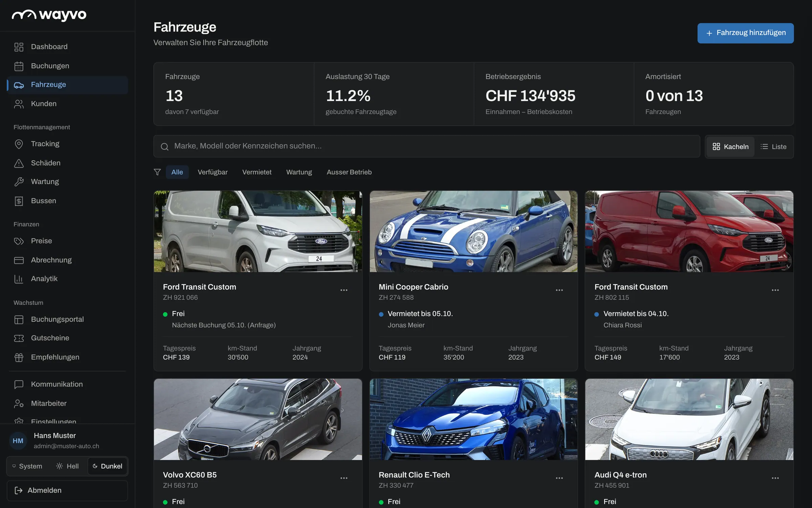Open the red Ford Transit Custom photo
This screenshot has height=508, width=812.
(689, 231)
